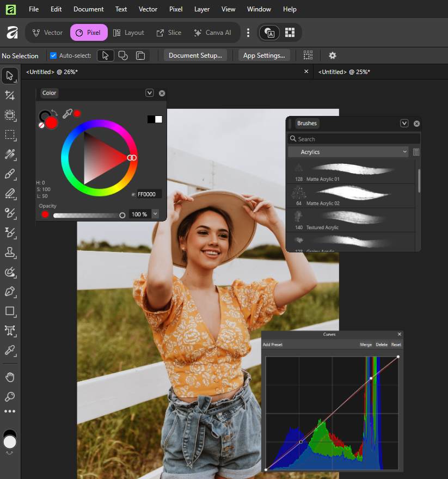Viewport: 448px width, 479px height.
Task: Open the opacity percentage dropdown arrow
Action: pyautogui.click(x=155, y=214)
